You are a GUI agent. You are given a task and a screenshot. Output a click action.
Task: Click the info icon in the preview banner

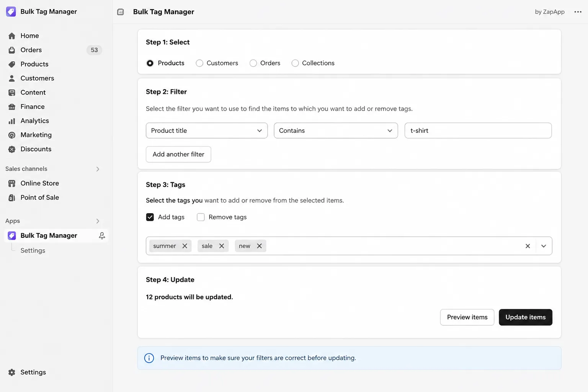[149, 358]
